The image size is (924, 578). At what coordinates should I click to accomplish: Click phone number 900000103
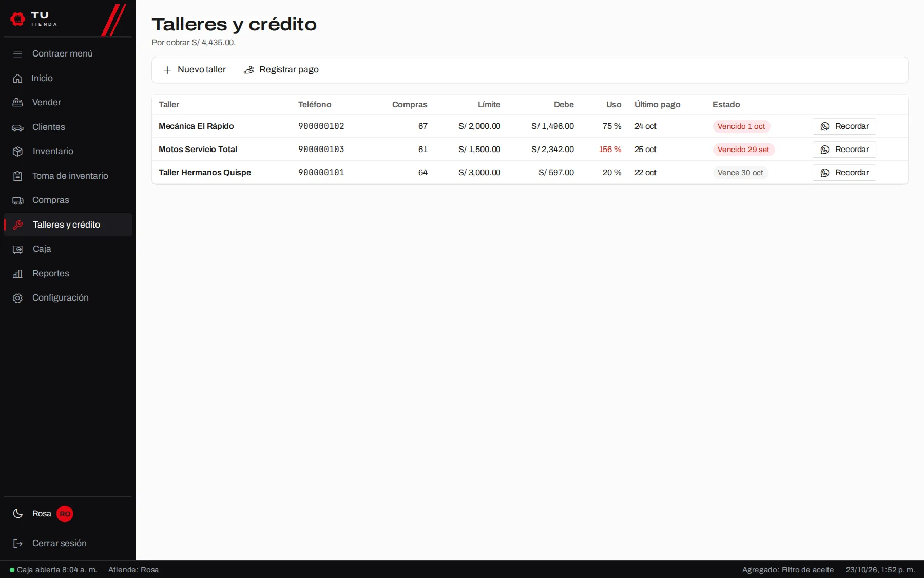coord(321,150)
